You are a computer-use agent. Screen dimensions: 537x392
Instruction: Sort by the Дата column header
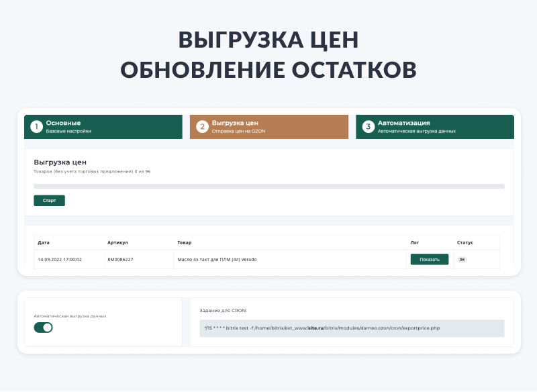click(x=44, y=242)
